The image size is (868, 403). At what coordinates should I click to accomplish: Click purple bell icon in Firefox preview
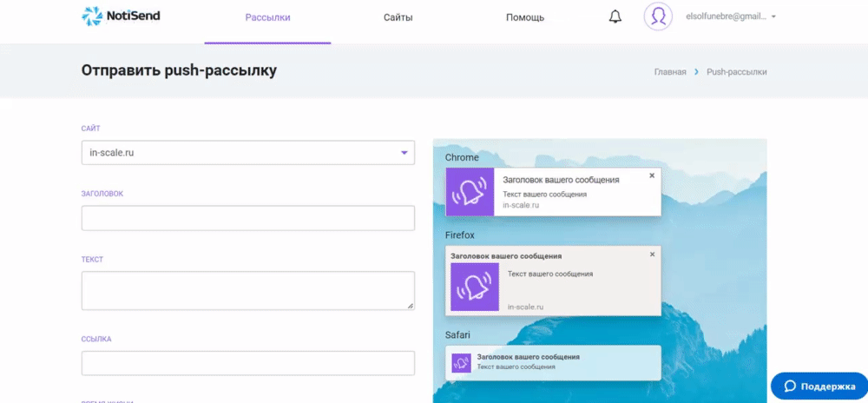(475, 287)
